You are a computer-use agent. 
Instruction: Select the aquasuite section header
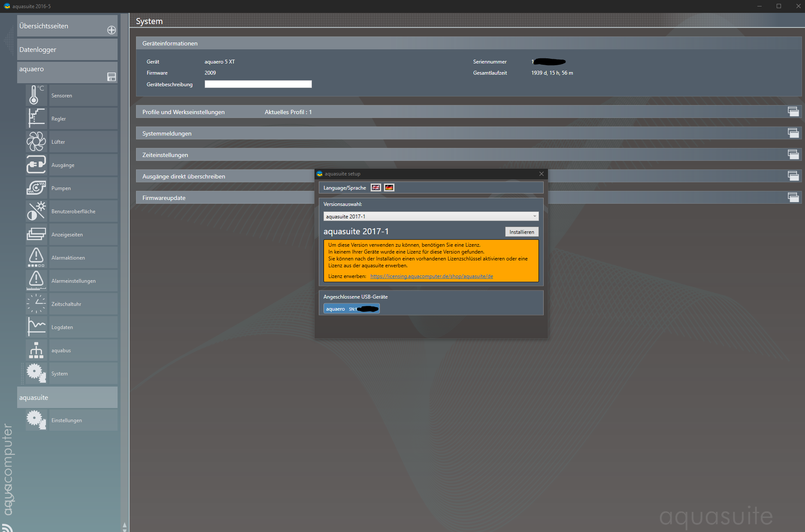pyautogui.click(x=67, y=397)
